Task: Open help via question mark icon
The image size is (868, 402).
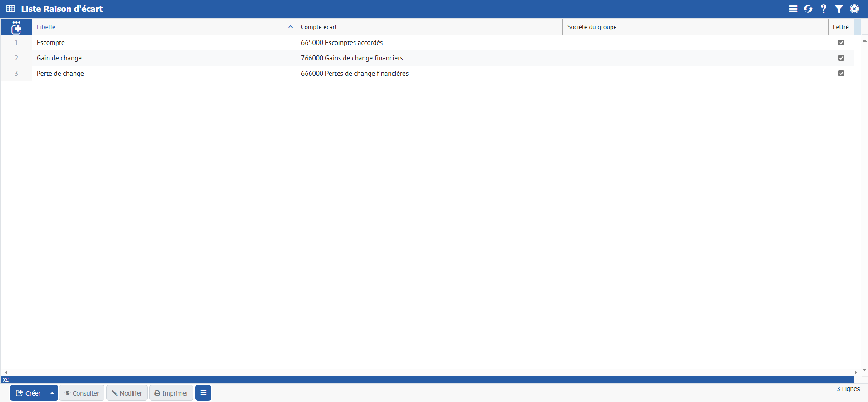Action: pyautogui.click(x=824, y=9)
